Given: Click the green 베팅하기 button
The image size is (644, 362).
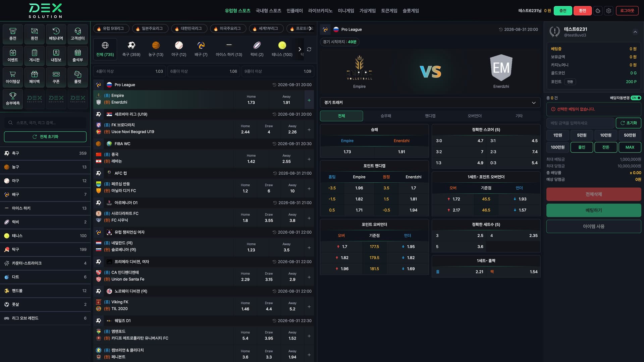Looking at the screenshot, I should click(593, 210).
